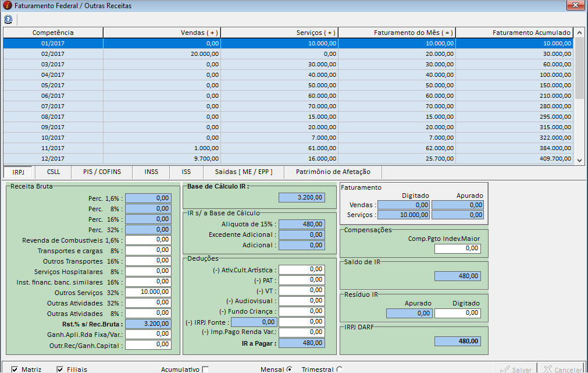
Task: Open the ISS tab
Action: click(186, 172)
